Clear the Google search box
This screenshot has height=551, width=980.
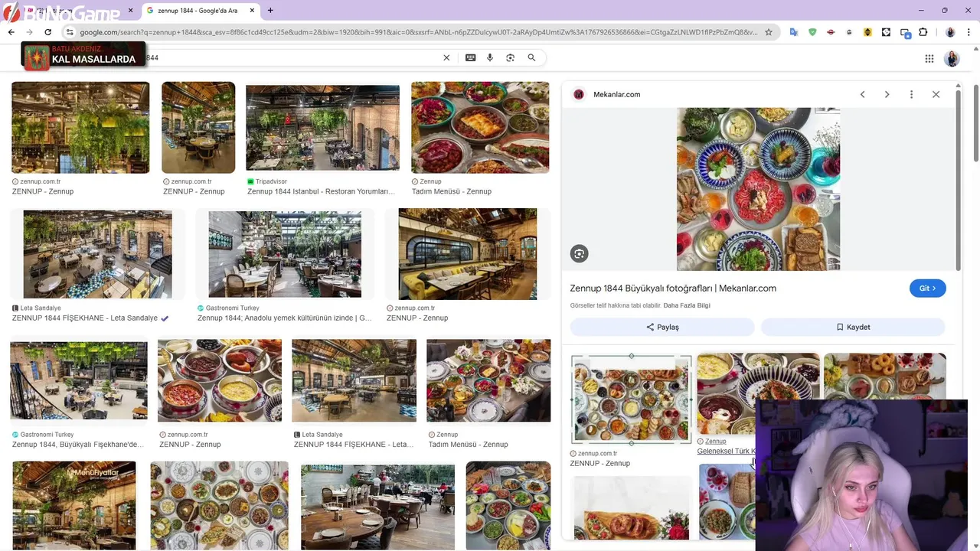pos(446,57)
